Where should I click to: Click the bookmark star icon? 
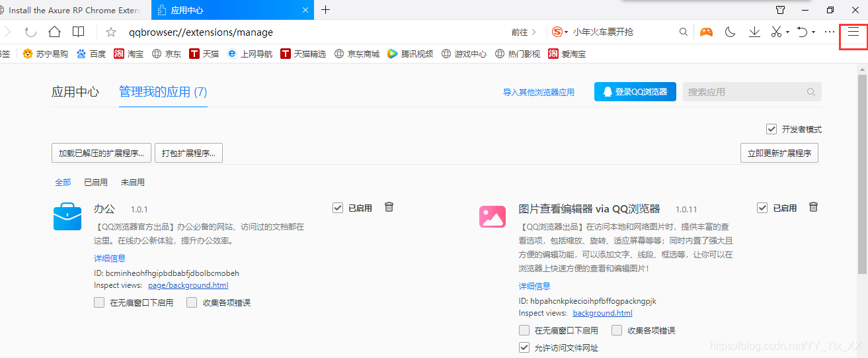[x=111, y=32]
